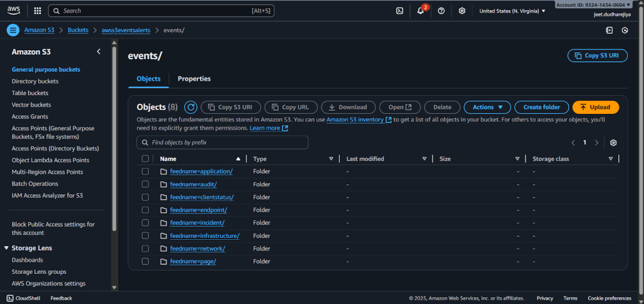Click the top Search bar
The height and width of the screenshot is (304, 644).
click(x=161, y=11)
